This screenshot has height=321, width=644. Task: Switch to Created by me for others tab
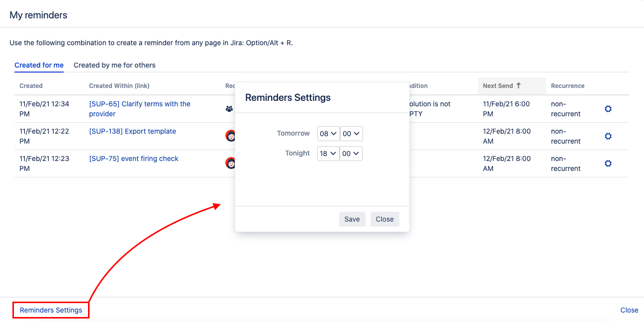114,65
